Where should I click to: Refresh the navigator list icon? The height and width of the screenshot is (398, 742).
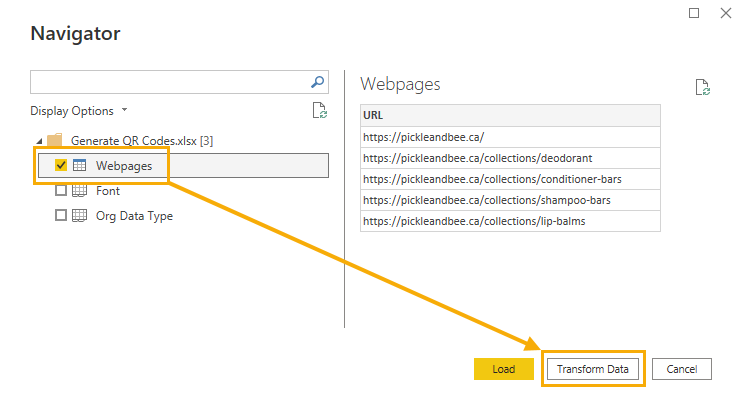click(320, 110)
